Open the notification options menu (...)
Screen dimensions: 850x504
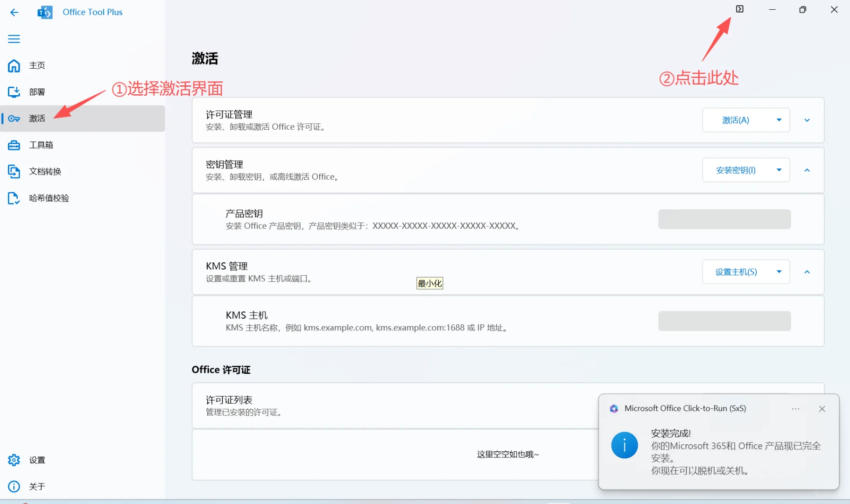pyautogui.click(x=795, y=408)
